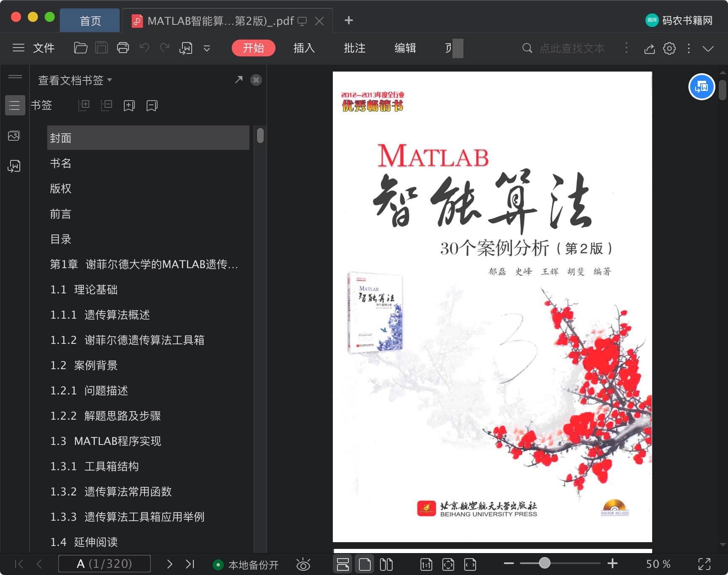Screen dimensions: 728x575
Task: Toggle 本地备份开 local backup status
Action: (x=246, y=564)
